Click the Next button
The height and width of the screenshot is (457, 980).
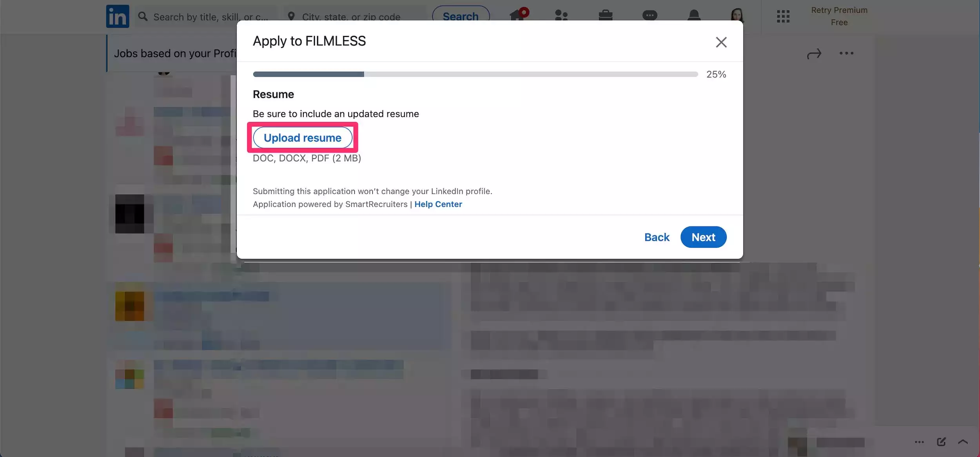pyautogui.click(x=703, y=237)
